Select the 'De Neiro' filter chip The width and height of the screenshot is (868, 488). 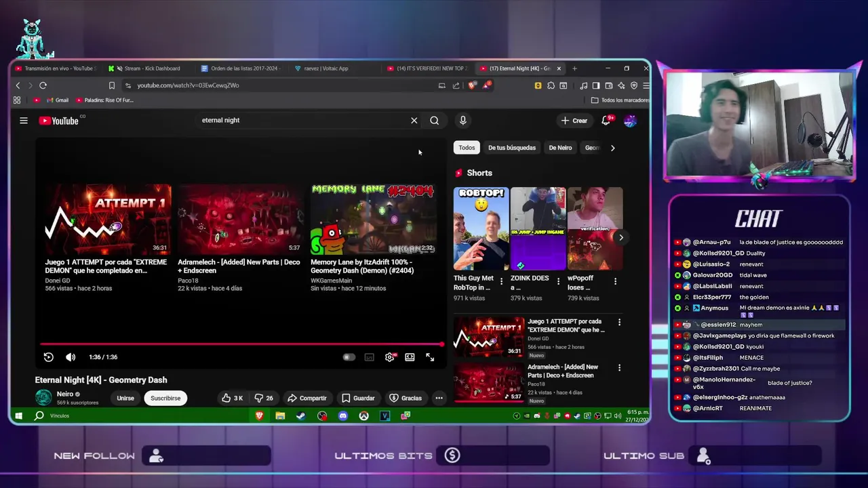pyautogui.click(x=560, y=148)
